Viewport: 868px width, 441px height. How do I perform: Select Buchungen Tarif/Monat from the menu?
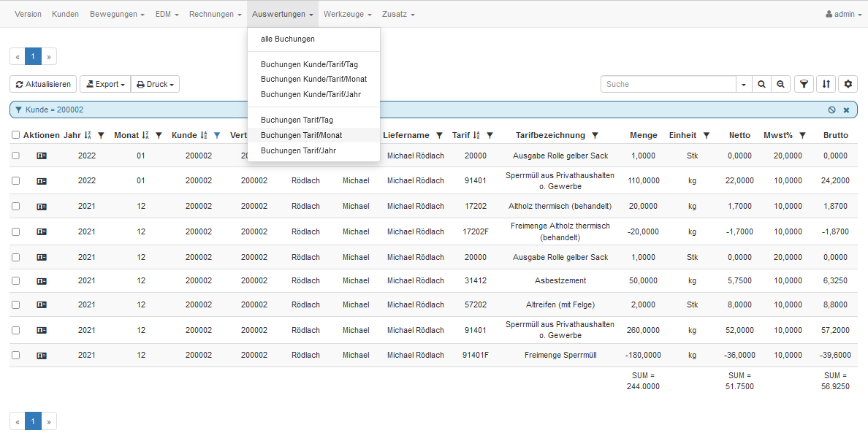click(x=301, y=135)
